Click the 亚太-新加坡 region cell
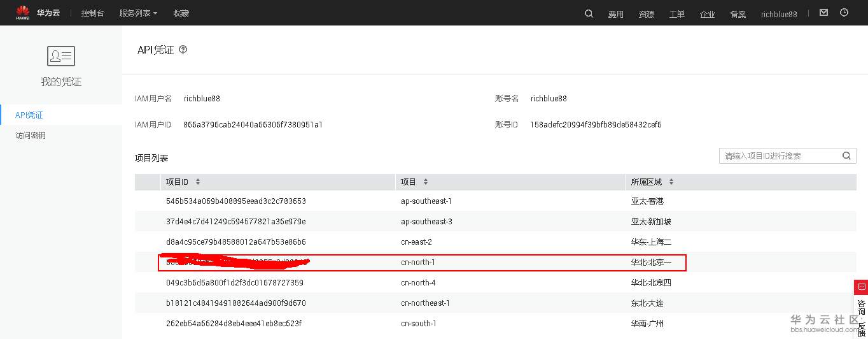Screen dimensions: 868x339 (x=651, y=222)
